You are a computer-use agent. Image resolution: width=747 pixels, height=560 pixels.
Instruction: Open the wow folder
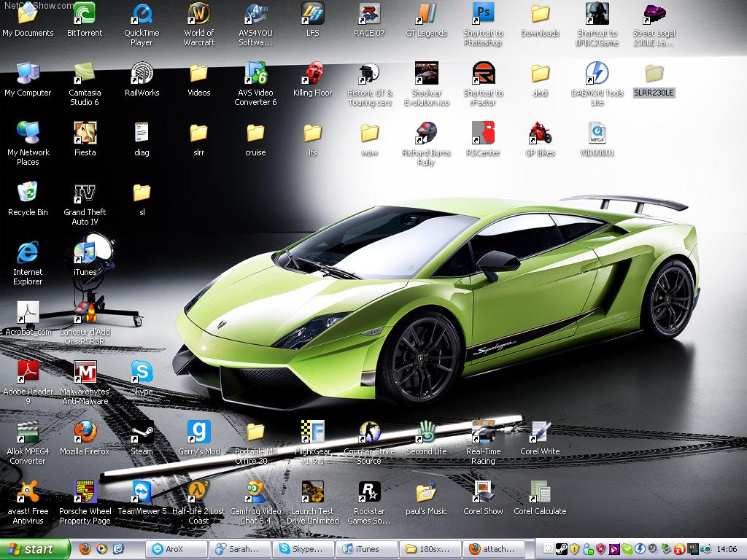(x=369, y=133)
